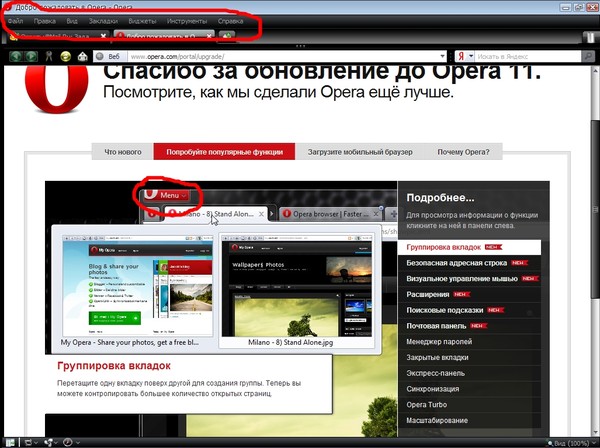
Task: Select Попробуйте популярные функции tab
Action: coord(224,152)
